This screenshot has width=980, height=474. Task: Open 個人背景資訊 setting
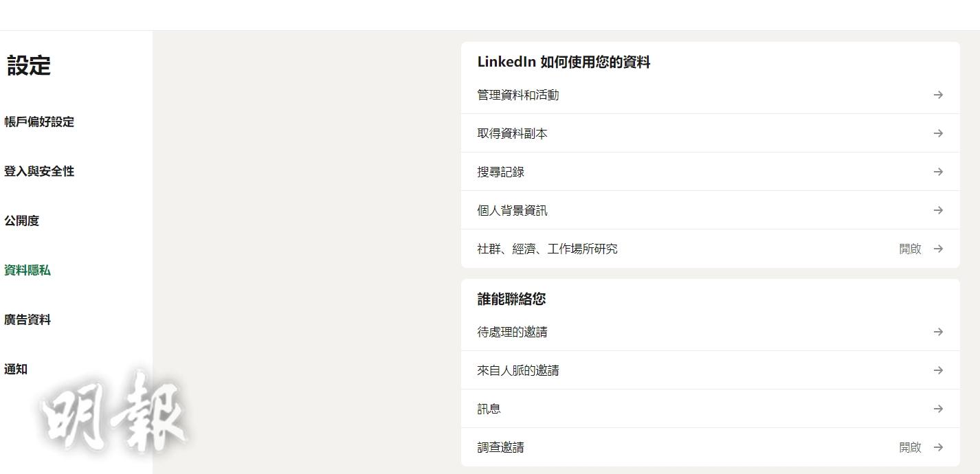point(710,210)
